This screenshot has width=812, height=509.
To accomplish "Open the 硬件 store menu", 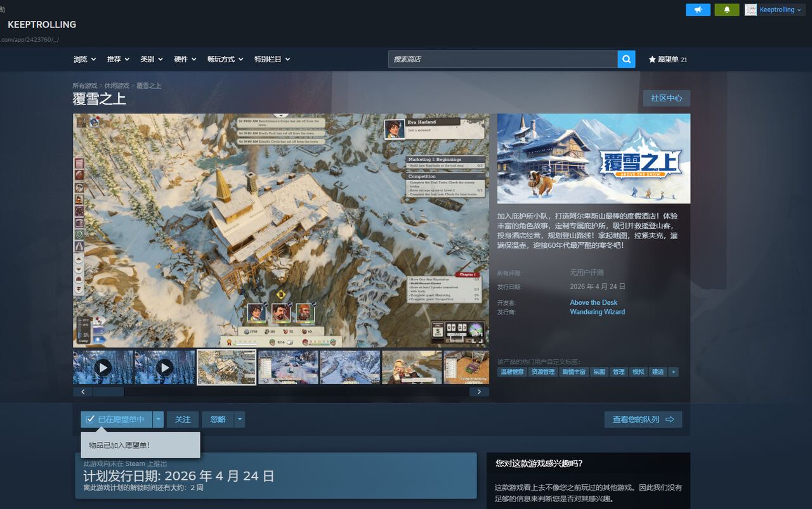I will point(185,59).
